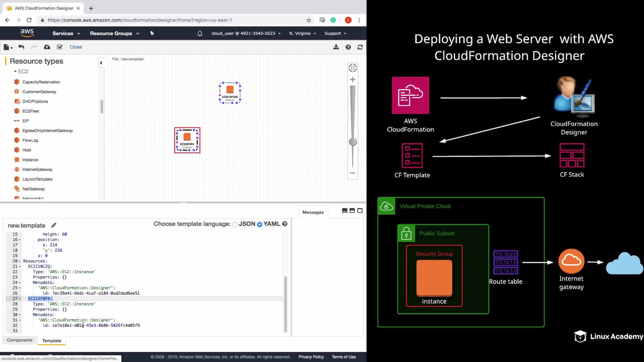The width and height of the screenshot is (644, 362).
Task: Select JSON as the template language
Action: coord(235,224)
